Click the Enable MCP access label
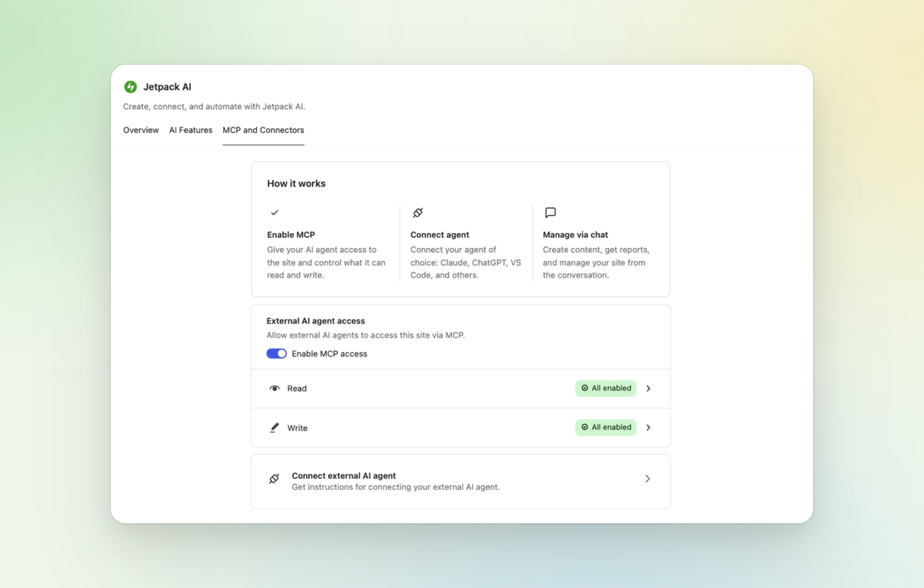 tap(329, 354)
